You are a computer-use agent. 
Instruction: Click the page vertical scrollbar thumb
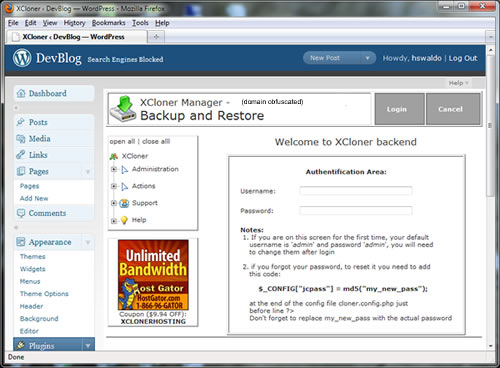(x=490, y=126)
